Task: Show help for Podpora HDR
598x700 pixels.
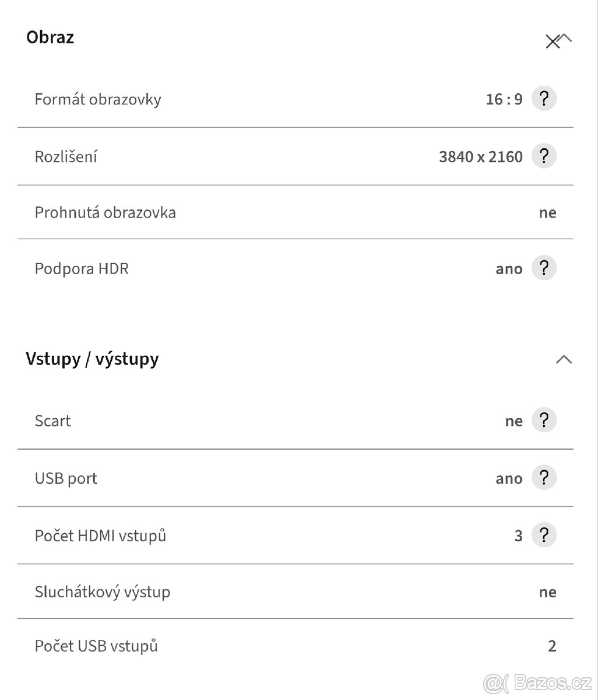Action: tap(544, 268)
